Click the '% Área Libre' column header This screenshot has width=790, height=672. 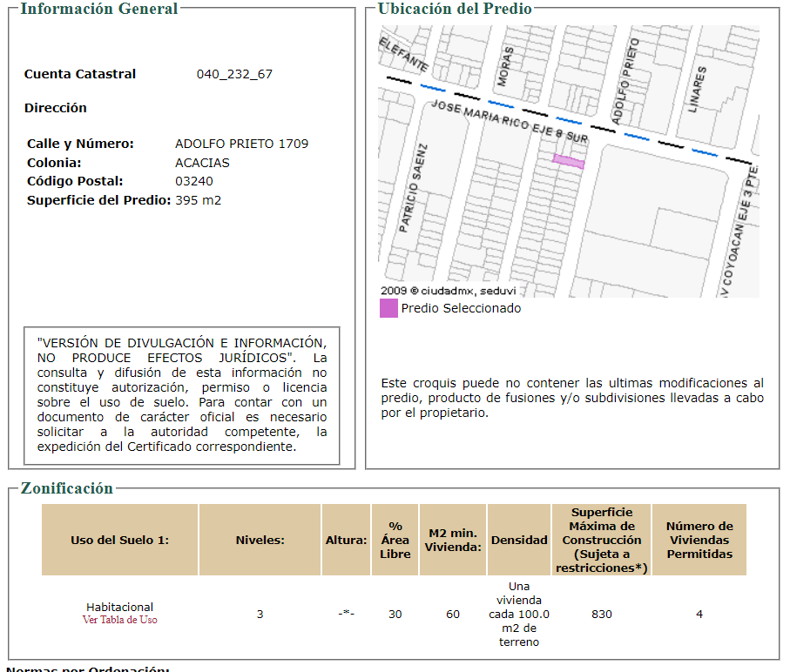pyautogui.click(x=395, y=540)
